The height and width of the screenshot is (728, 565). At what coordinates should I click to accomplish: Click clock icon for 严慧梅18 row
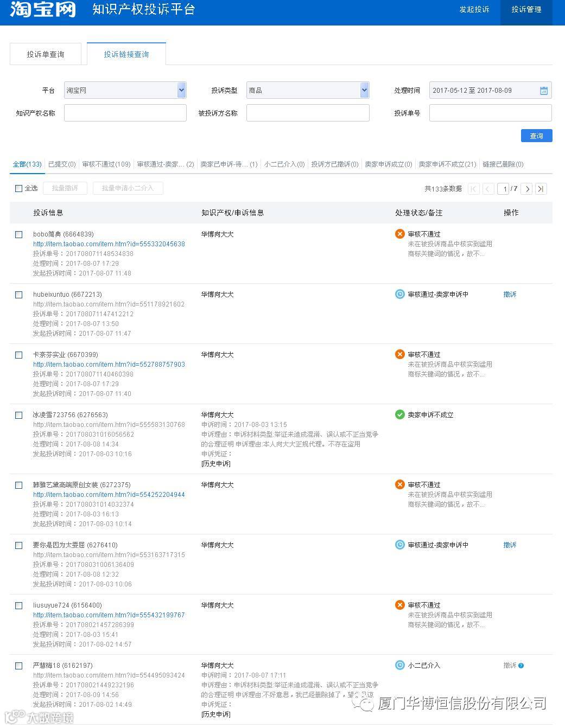(400, 665)
